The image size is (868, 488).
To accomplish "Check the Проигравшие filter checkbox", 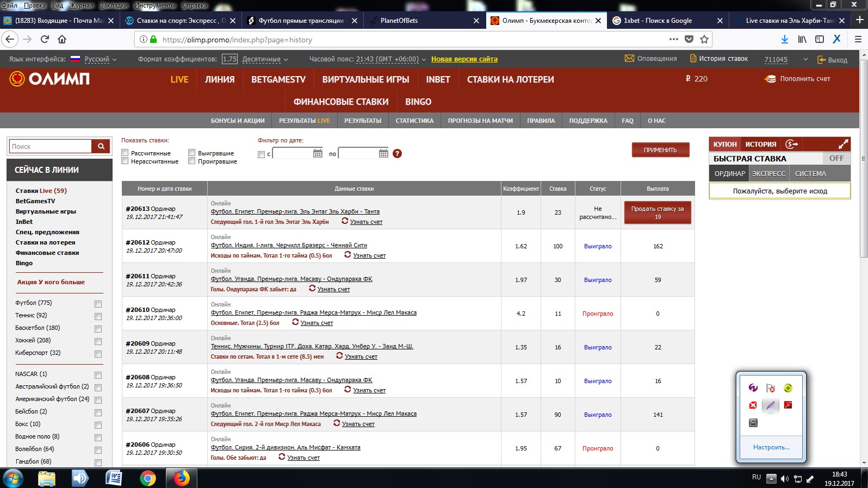I will coord(191,161).
